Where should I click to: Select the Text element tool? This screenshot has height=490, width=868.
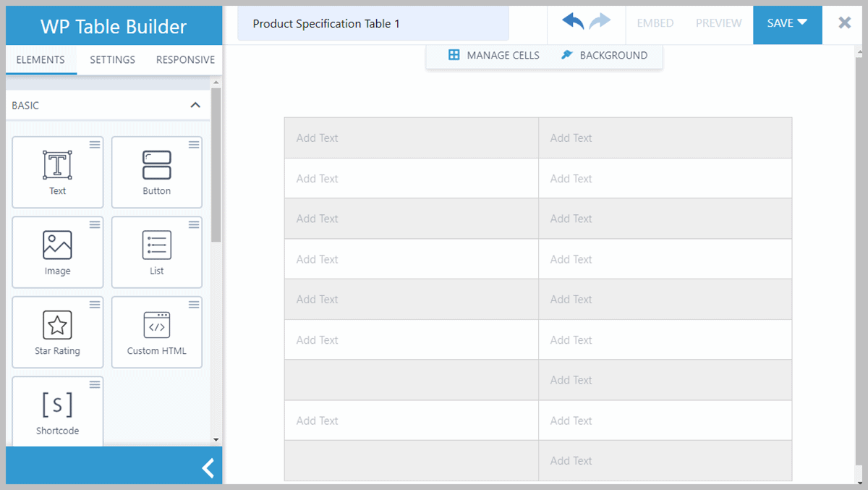(57, 172)
